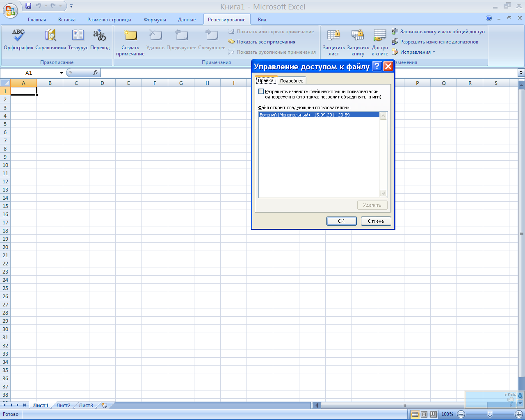Click the 100% zoom level

tap(447, 414)
